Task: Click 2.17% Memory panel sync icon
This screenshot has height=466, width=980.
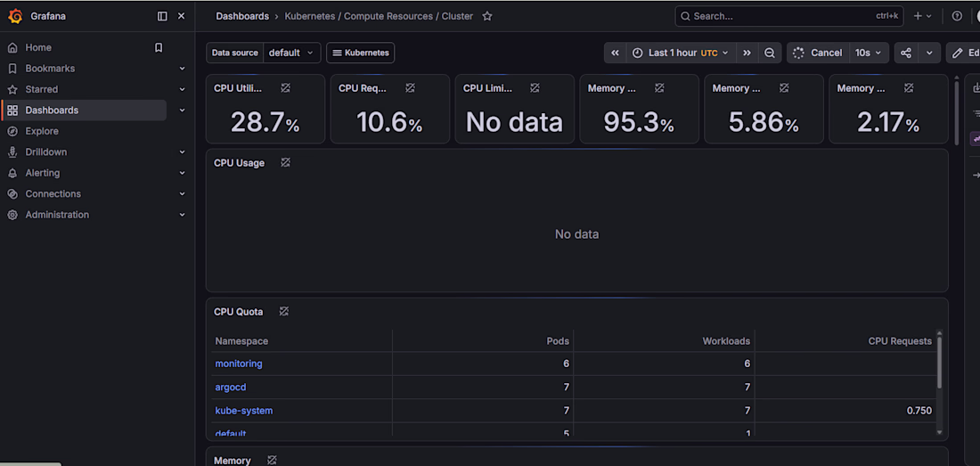Action: pyautogui.click(x=909, y=88)
